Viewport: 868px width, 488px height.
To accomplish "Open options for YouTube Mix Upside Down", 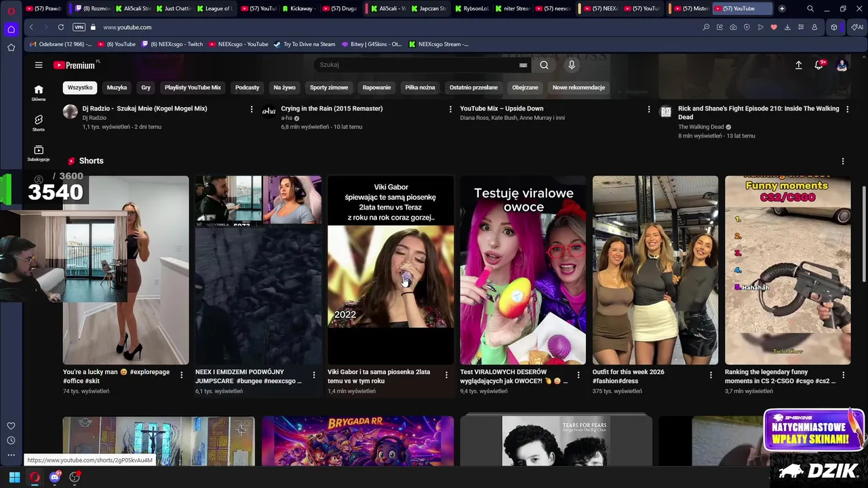I will click(649, 109).
